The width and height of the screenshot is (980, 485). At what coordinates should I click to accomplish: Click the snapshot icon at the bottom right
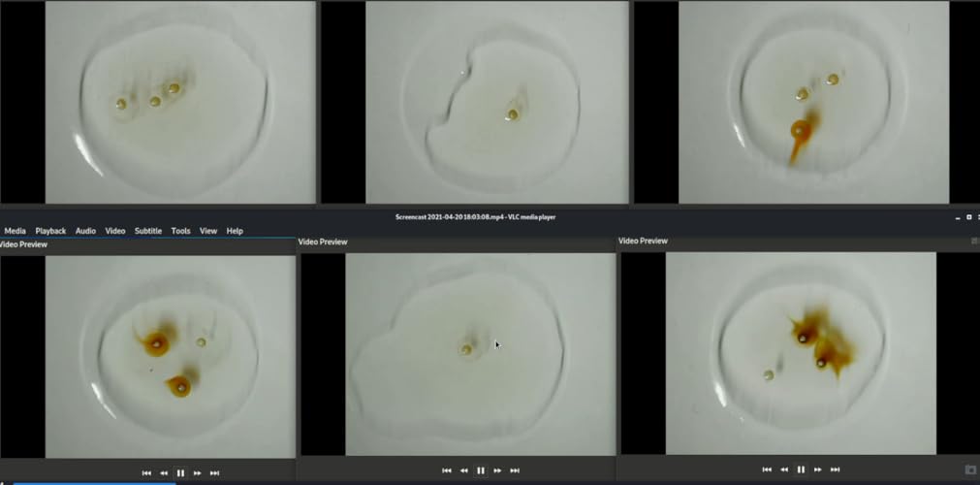pos(970,469)
